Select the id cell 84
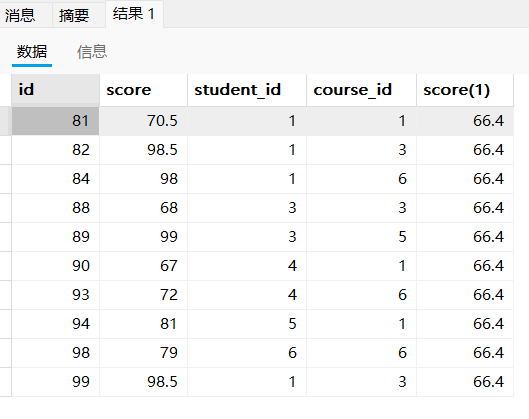 (55, 179)
